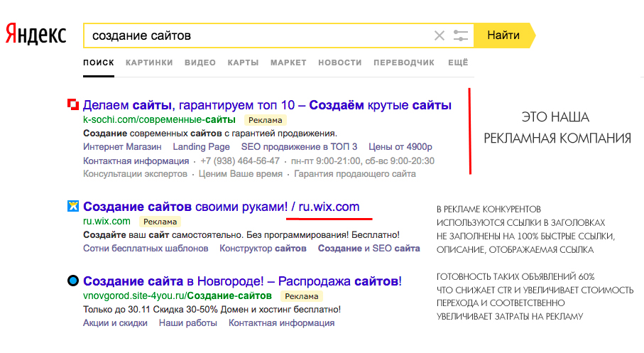644x353 pixels.
Task: Open the Новости tab
Action: click(340, 63)
